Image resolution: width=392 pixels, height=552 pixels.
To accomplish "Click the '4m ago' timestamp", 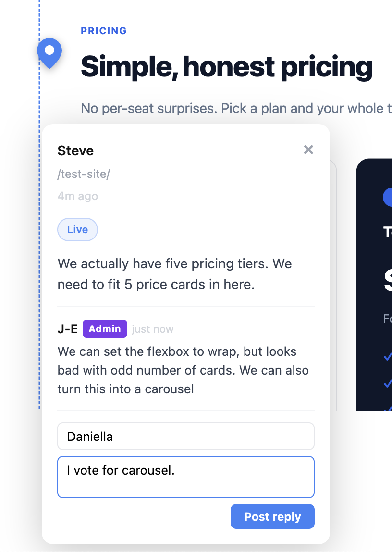I will click(77, 196).
